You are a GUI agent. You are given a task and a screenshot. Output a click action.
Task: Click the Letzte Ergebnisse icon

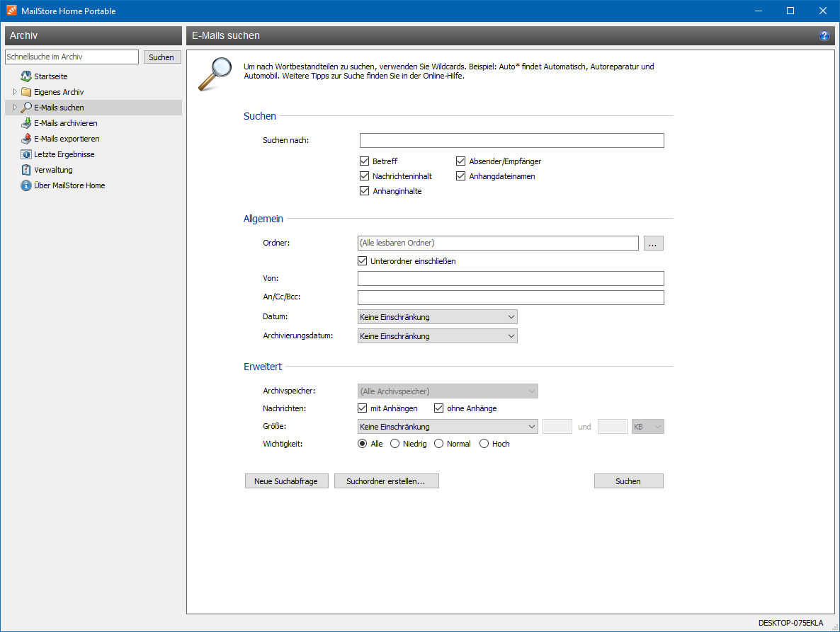click(26, 154)
